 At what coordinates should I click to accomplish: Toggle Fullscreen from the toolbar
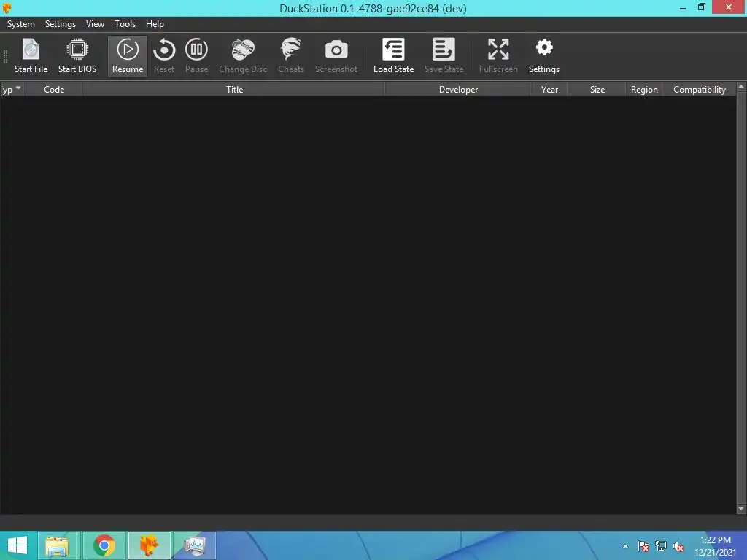click(x=498, y=56)
